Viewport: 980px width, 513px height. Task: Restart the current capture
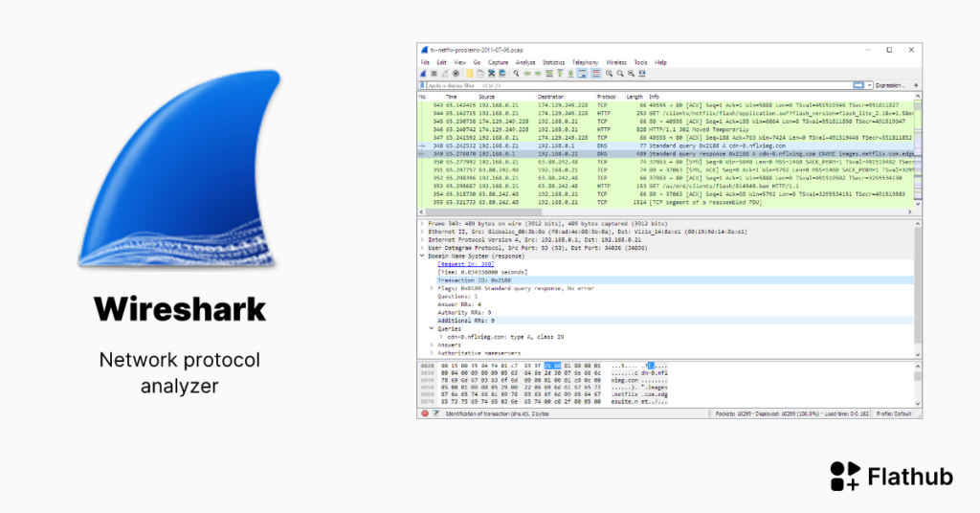pyautogui.click(x=445, y=74)
